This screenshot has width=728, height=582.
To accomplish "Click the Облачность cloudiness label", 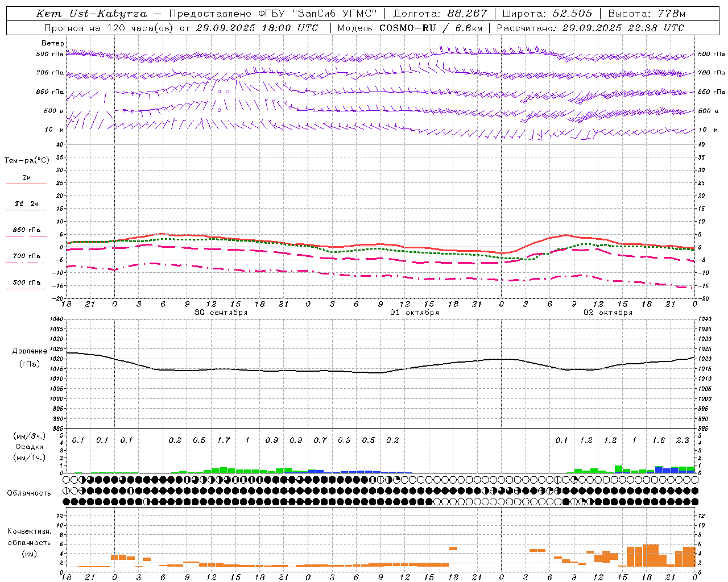I will (29, 493).
